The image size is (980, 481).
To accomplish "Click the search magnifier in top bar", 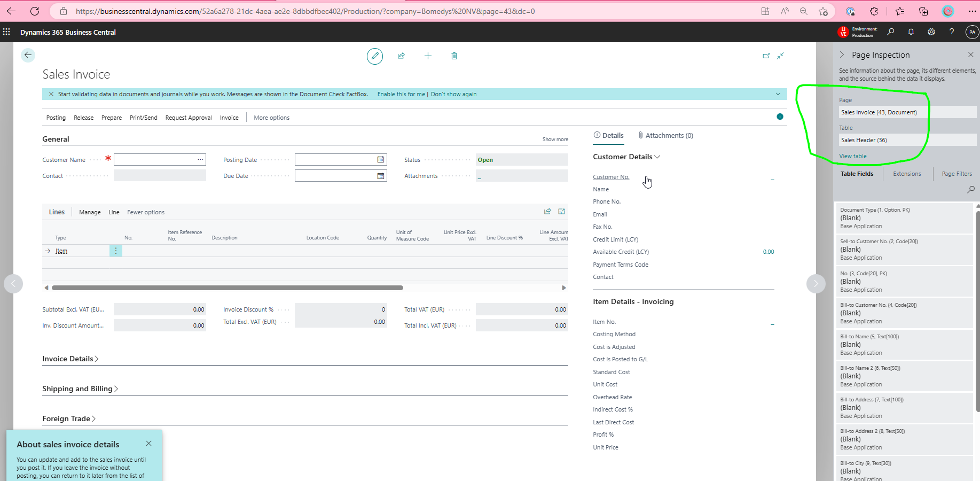I will click(890, 32).
